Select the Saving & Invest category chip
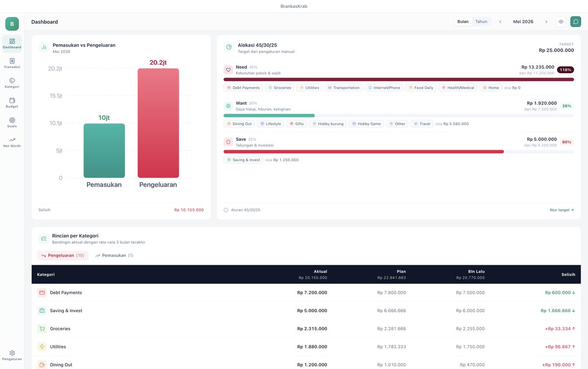Screen dimensions: 588x369 tap(243, 160)
